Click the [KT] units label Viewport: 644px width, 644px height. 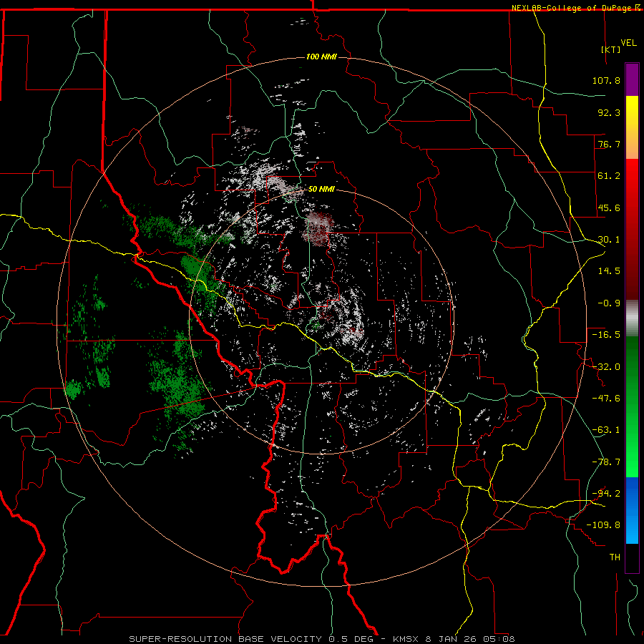611,49
